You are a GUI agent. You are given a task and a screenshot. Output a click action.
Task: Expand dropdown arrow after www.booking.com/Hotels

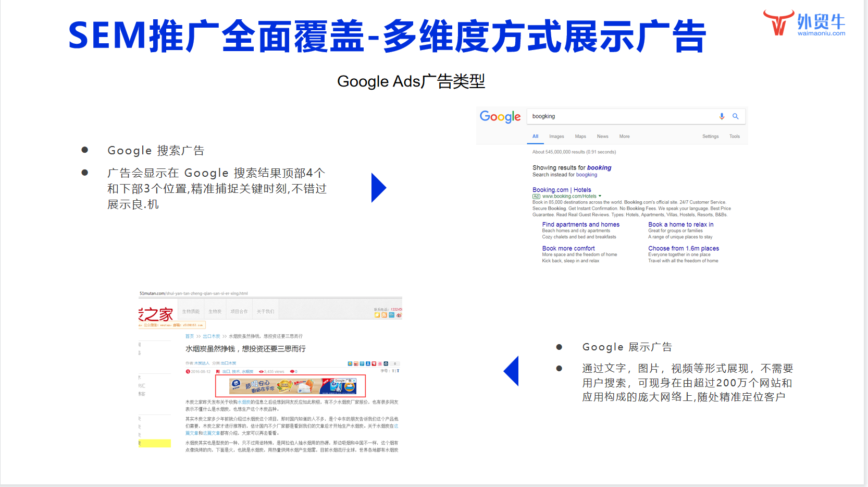tap(600, 196)
